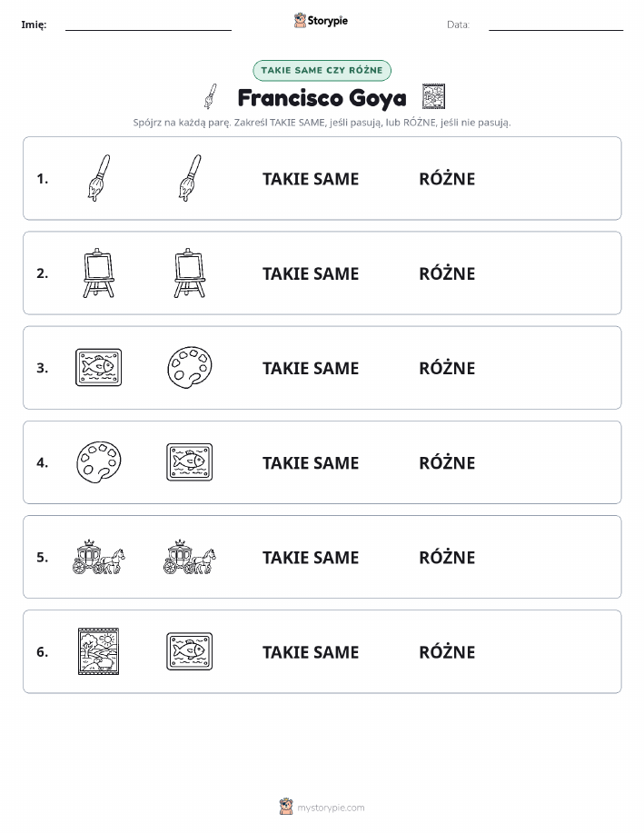This screenshot has width=644, height=833.
Task: Choose RÓŻNE for row 3
Action: click(447, 368)
